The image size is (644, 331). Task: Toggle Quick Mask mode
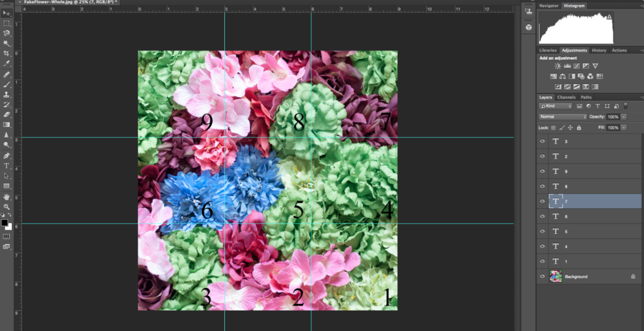point(7,236)
